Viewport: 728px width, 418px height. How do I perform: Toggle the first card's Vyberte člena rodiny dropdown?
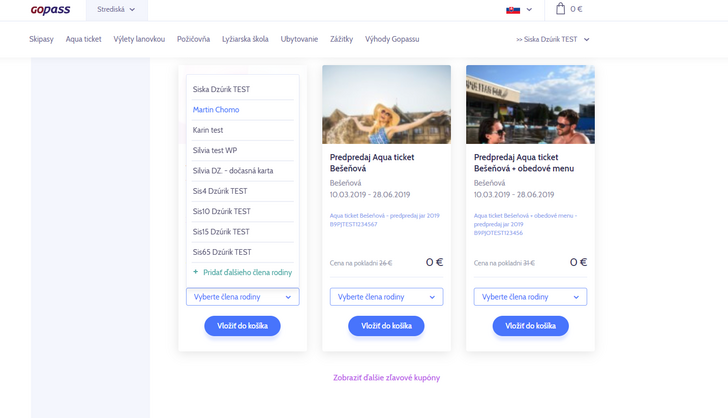(x=242, y=297)
